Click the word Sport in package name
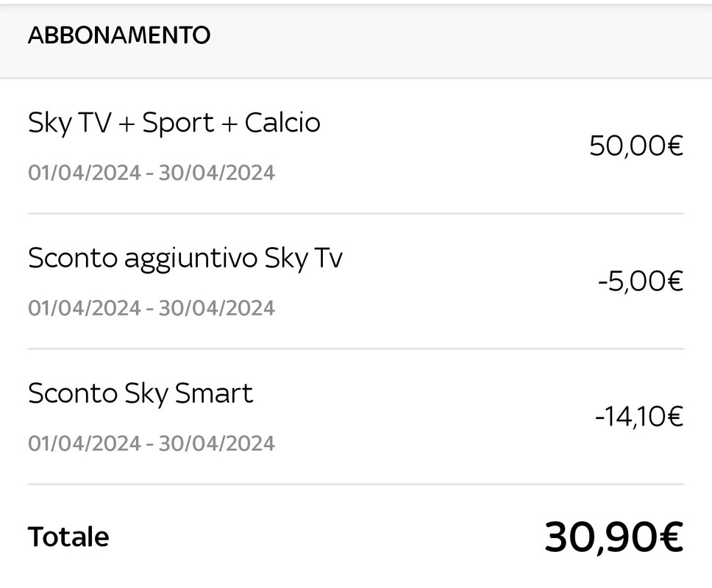 [x=178, y=123]
